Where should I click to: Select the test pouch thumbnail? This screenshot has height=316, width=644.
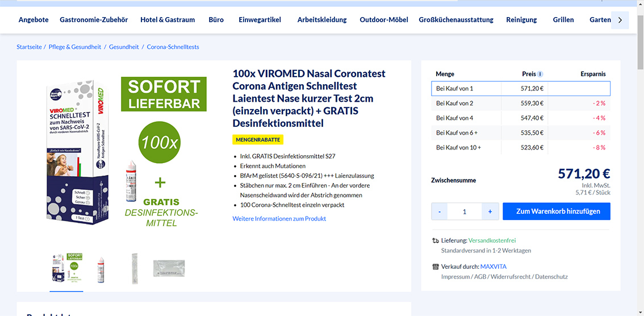[169, 269]
